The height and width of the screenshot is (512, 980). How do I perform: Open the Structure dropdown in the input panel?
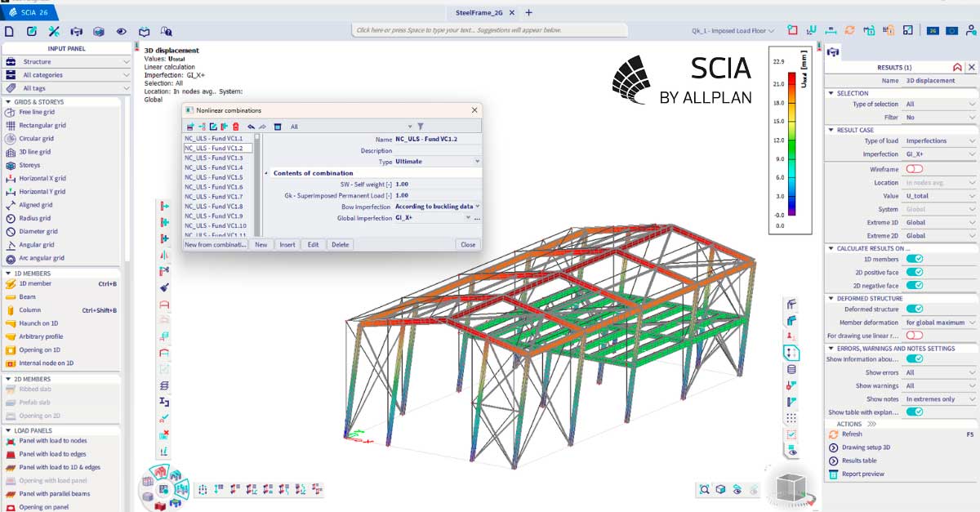pyautogui.click(x=67, y=62)
